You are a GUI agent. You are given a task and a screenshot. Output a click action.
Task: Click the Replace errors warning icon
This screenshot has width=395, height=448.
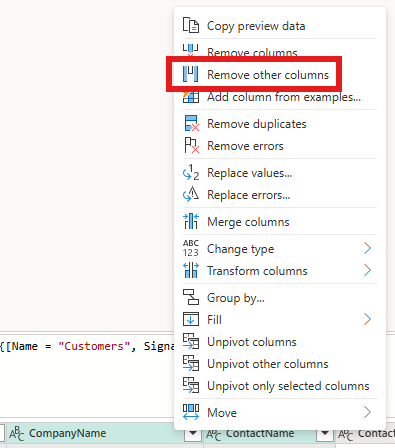[x=191, y=195]
